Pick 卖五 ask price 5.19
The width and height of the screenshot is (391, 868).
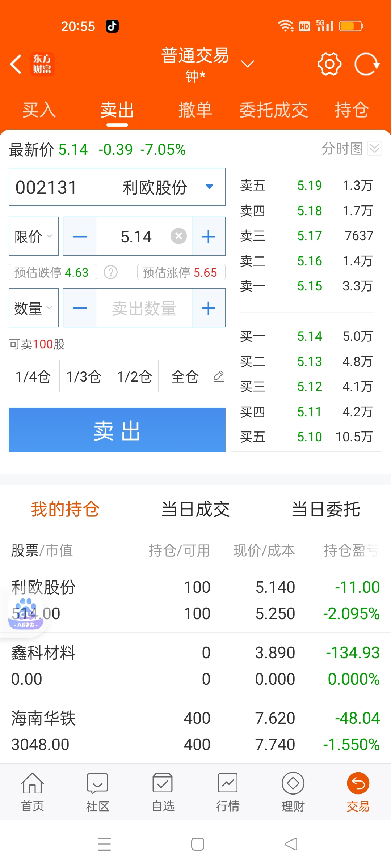tap(306, 185)
